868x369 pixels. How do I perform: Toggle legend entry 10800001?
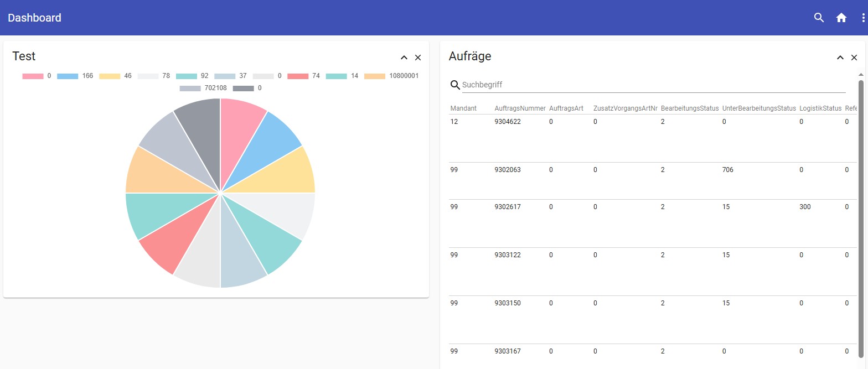point(391,76)
